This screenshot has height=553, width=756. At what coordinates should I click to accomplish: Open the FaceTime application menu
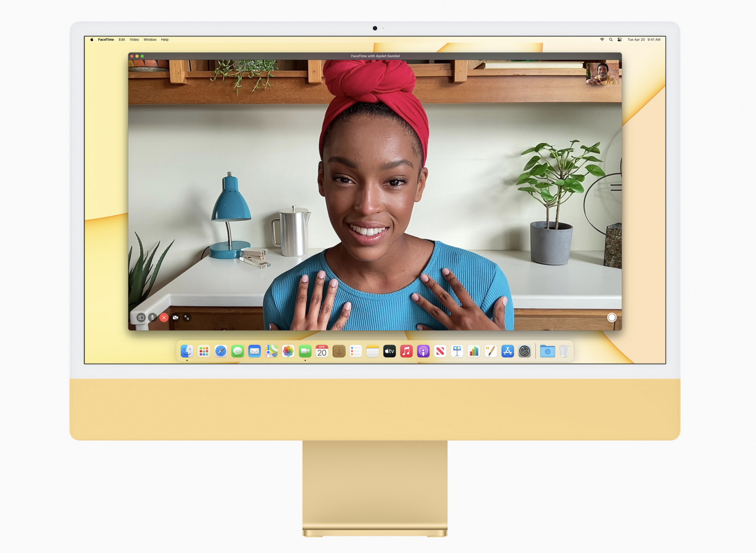tap(106, 39)
